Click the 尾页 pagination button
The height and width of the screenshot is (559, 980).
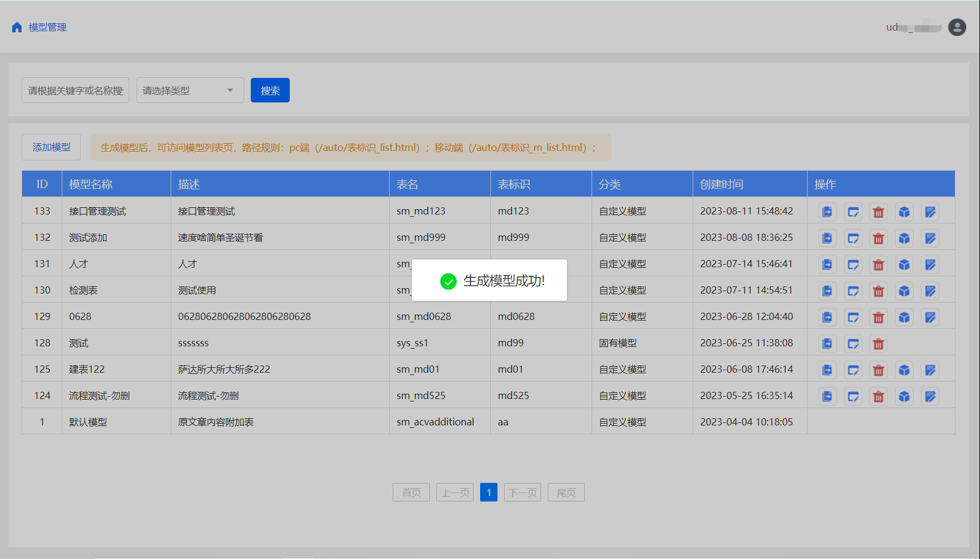(566, 492)
